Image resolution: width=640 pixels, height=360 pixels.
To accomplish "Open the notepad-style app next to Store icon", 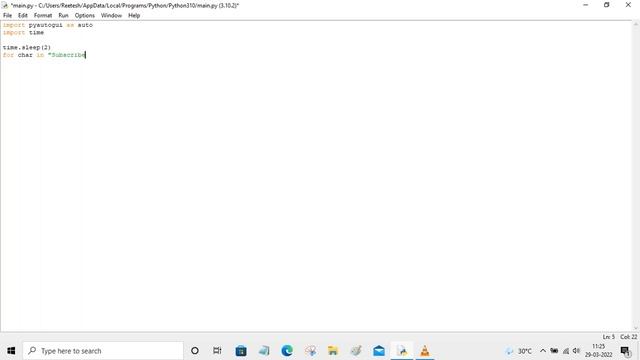I will (264, 351).
